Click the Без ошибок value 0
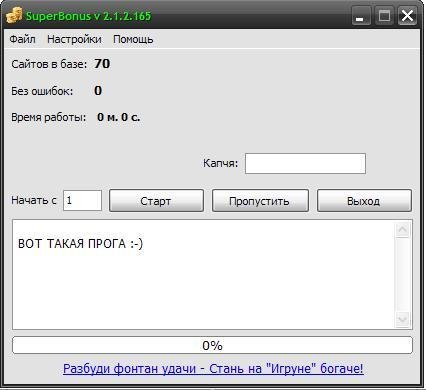 (x=98, y=90)
